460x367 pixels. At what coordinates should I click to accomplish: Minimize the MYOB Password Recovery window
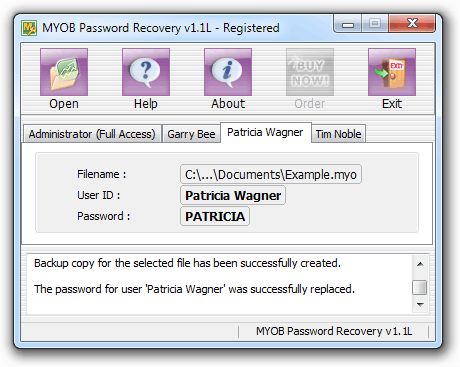click(x=348, y=24)
